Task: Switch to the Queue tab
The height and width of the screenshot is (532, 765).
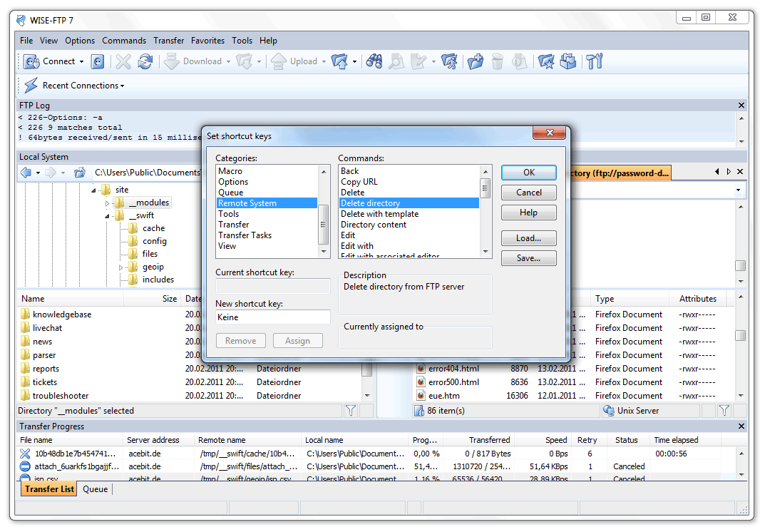Action: point(96,489)
